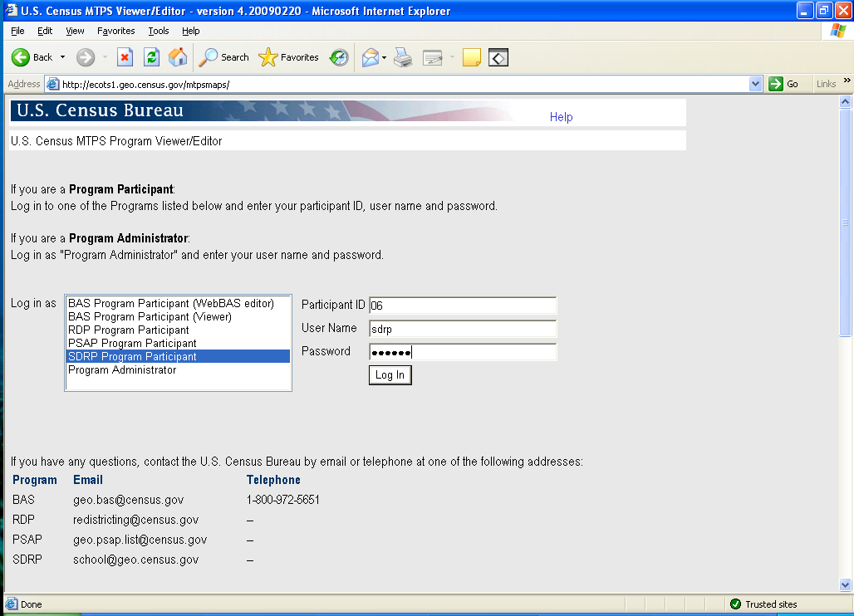854x616 pixels.
Task: Select RDP Program Participant in list
Action: click(129, 330)
